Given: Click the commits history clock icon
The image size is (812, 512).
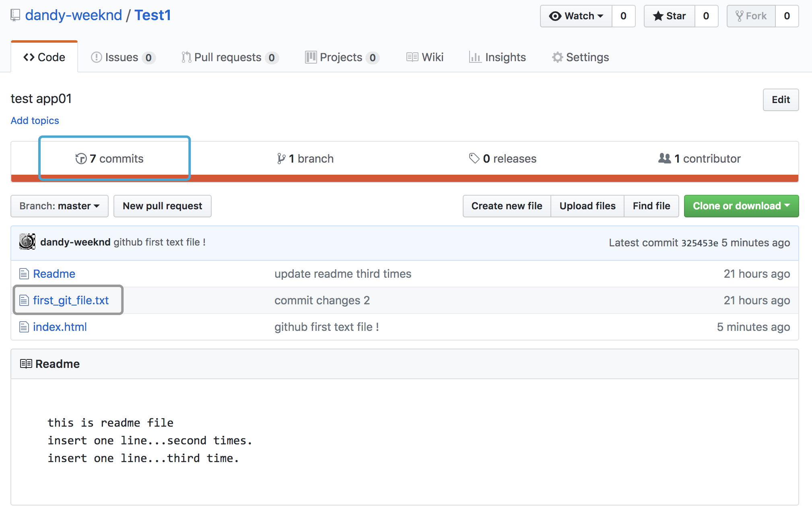Looking at the screenshot, I should pos(81,159).
